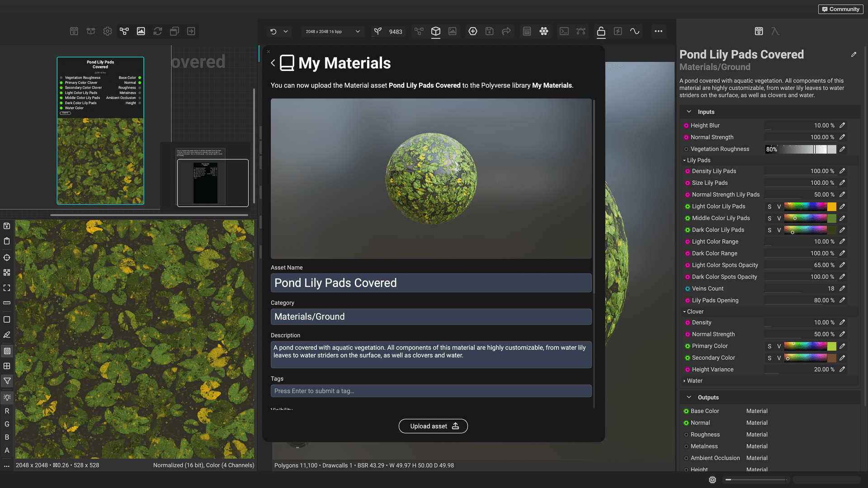Click the light bulb icon in sidebar
868x488 pixels.
click(7, 397)
